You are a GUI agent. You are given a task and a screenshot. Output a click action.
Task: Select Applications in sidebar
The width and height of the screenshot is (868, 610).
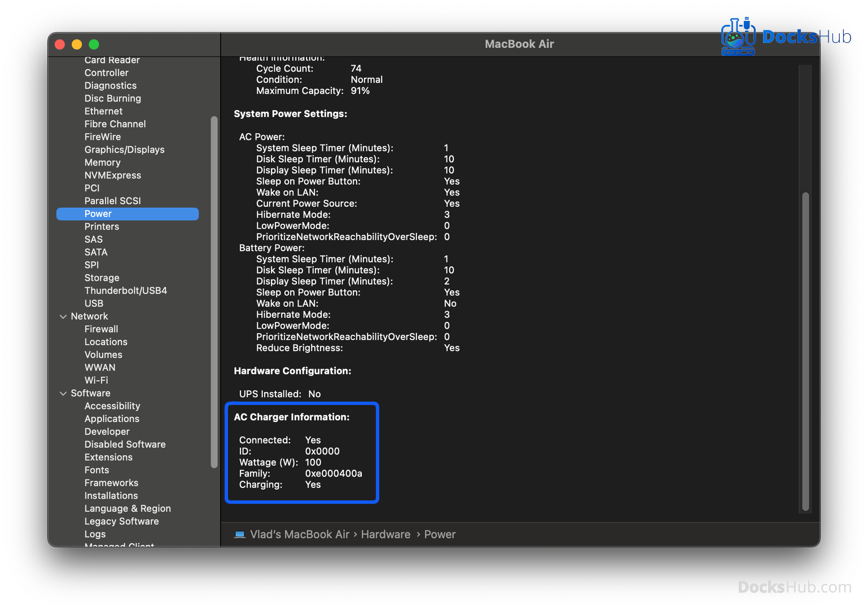pyautogui.click(x=112, y=419)
